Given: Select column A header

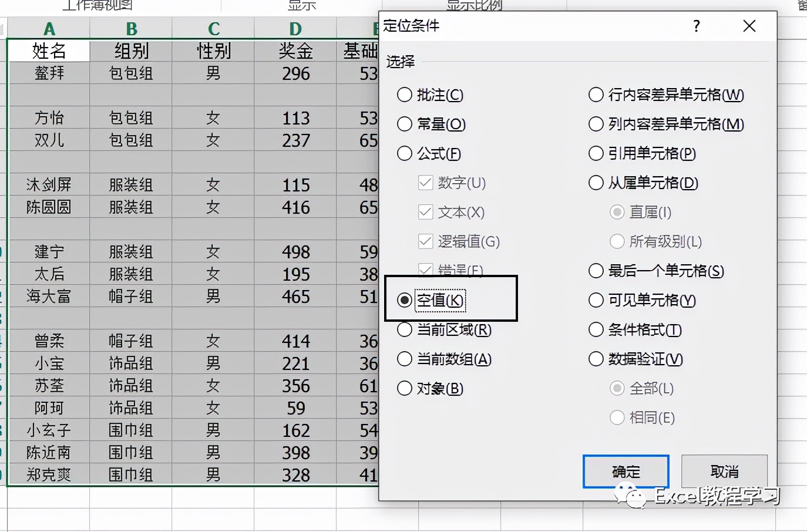Looking at the screenshot, I should 49,28.
